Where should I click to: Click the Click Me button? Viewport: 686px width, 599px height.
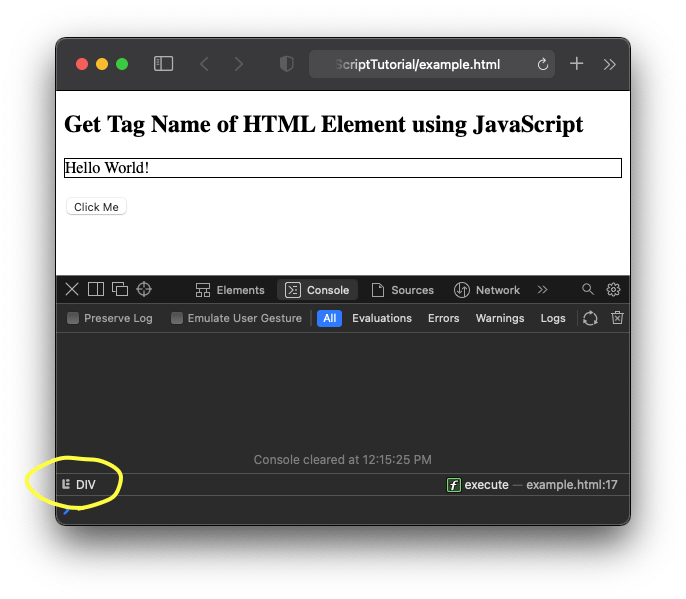(x=96, y=207)
